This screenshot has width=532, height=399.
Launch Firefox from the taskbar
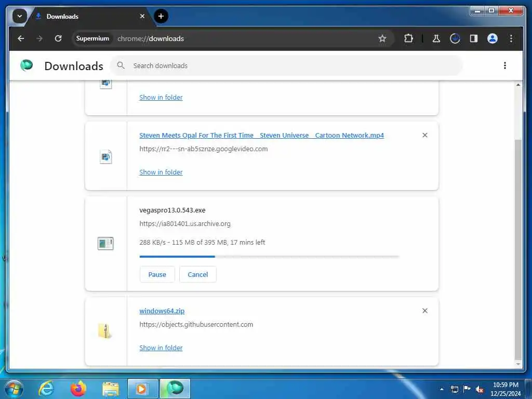pyautogui.click(x=78, y=389)
